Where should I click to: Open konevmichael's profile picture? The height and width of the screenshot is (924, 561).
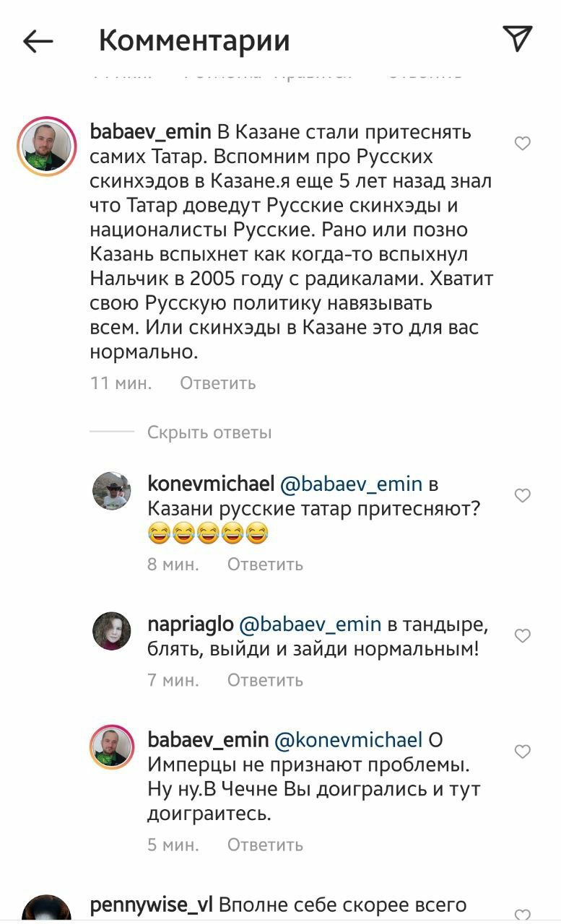(112, 491)
